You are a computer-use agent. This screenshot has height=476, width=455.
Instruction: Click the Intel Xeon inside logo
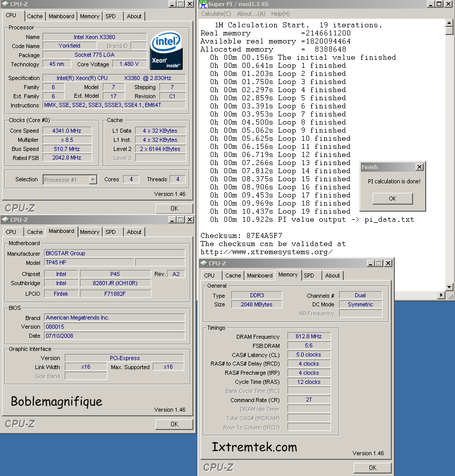click(x=166, y=51)
